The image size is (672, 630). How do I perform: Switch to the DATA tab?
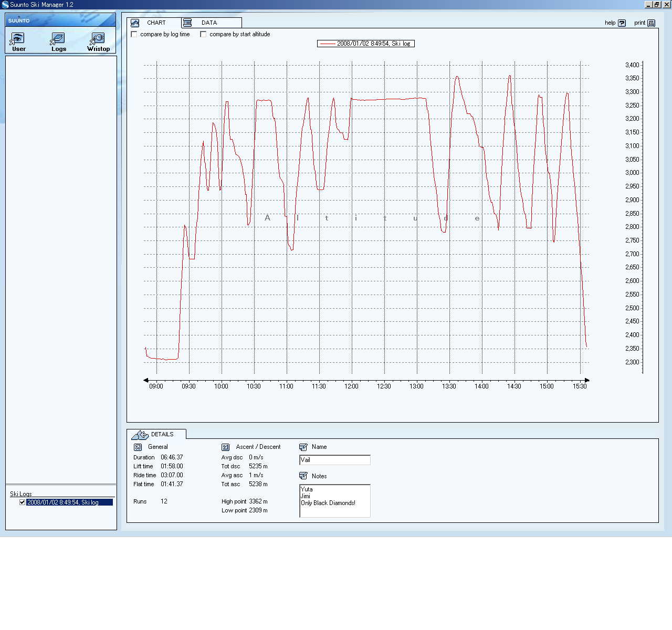pos(212,23)
